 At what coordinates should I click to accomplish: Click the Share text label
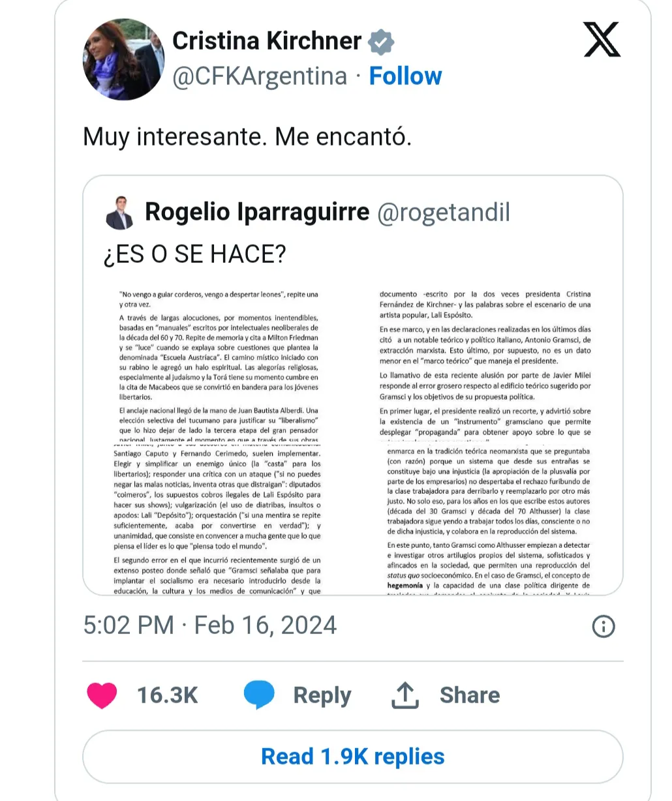click(x=469, y=695)
